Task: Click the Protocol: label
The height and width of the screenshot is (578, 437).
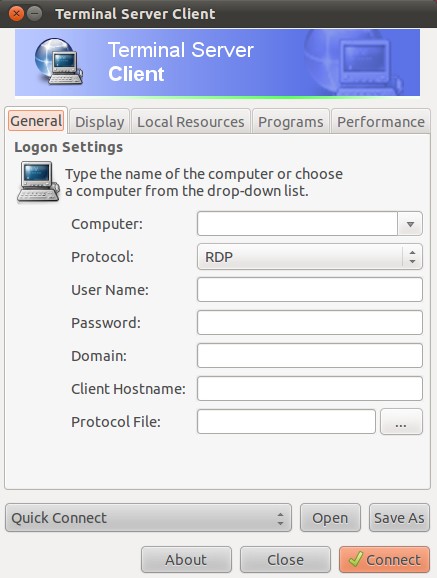Action: pyautogui.click(x=103, y=257)
